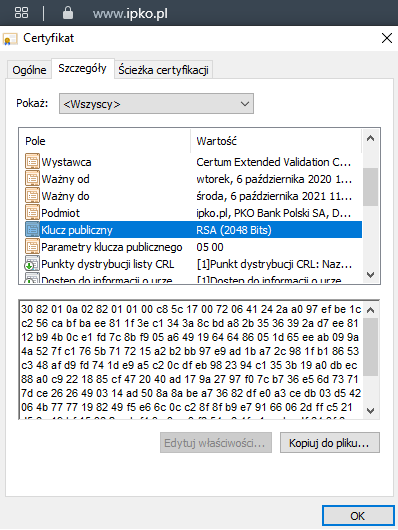
Task: Click the Wartość column header
Action: 216,141
